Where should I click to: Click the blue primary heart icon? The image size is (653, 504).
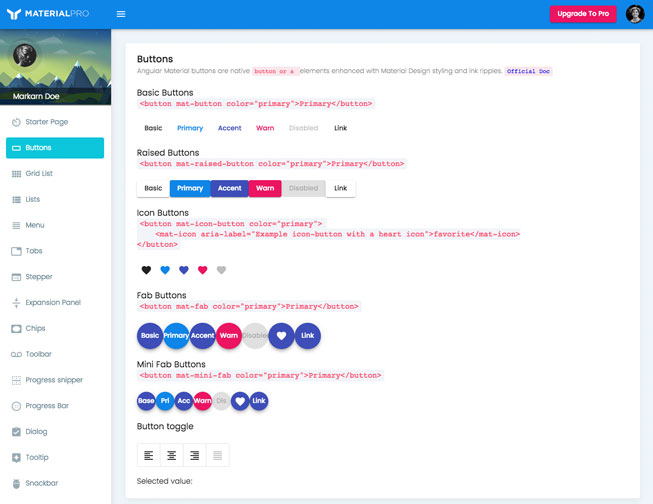[x=165, y=270]
